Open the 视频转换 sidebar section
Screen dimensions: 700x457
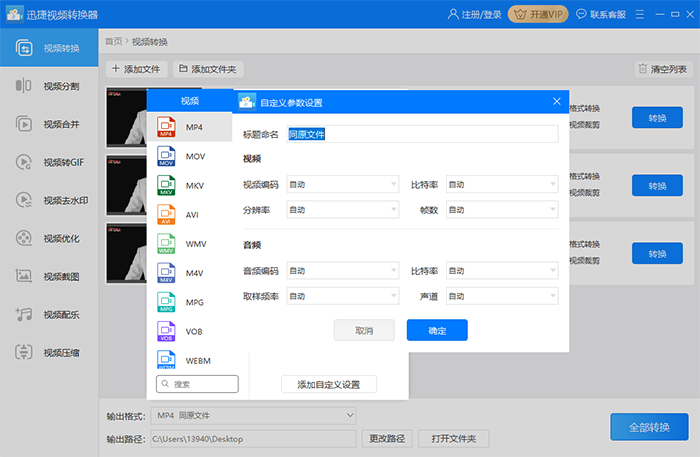click(49, 48)
